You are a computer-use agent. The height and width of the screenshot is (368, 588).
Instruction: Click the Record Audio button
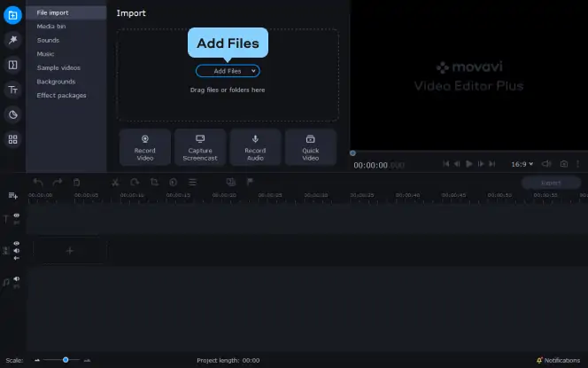pyautogui.click(x=255, y=147)
